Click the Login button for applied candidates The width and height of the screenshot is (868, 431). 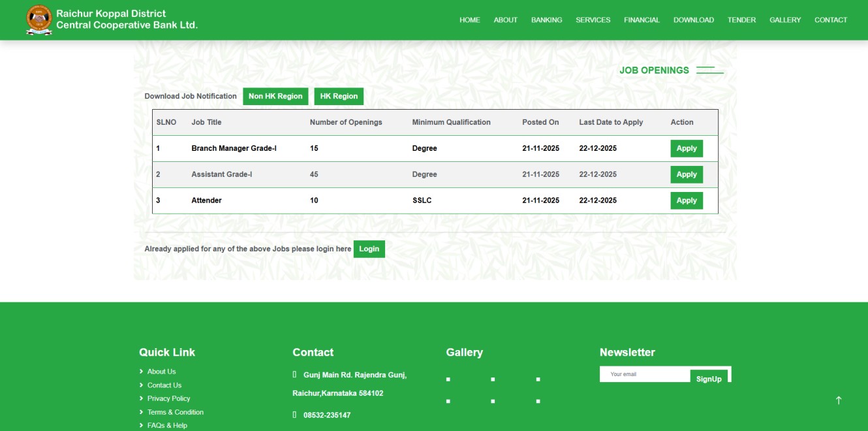click(369, 249)
